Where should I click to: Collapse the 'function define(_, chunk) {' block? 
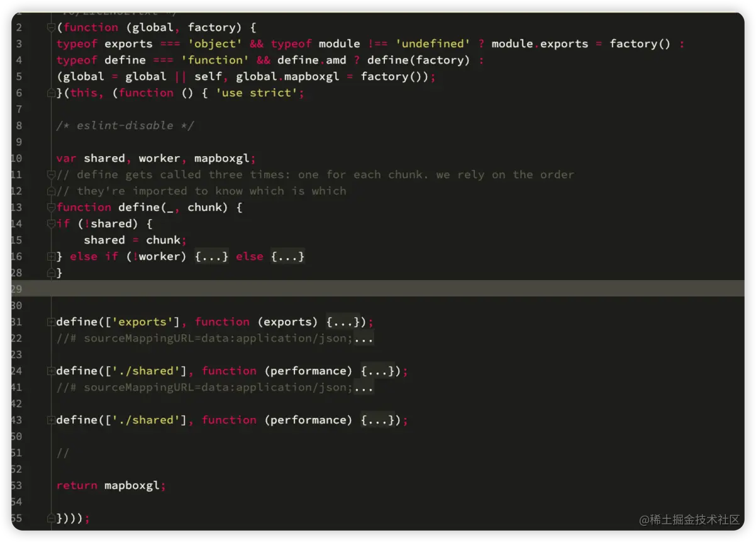[50, 207]
